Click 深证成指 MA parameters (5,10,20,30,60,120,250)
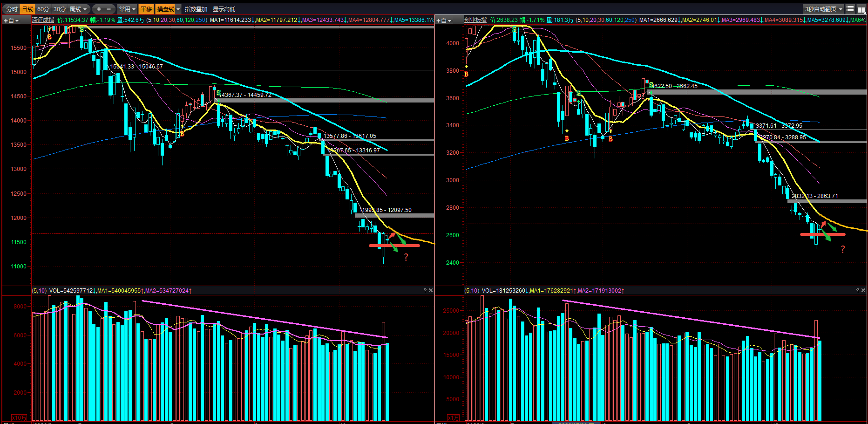The width and height of the screenshot is (868, 424). 177,20
